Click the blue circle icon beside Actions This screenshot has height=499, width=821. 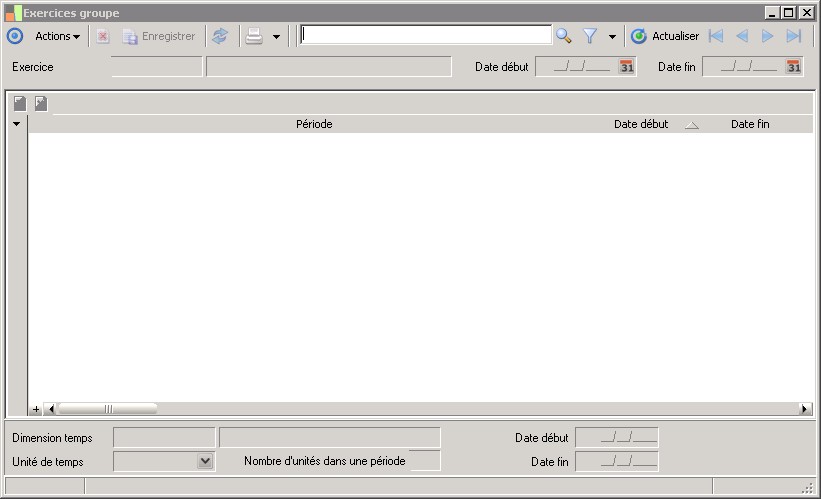point(15,36)
